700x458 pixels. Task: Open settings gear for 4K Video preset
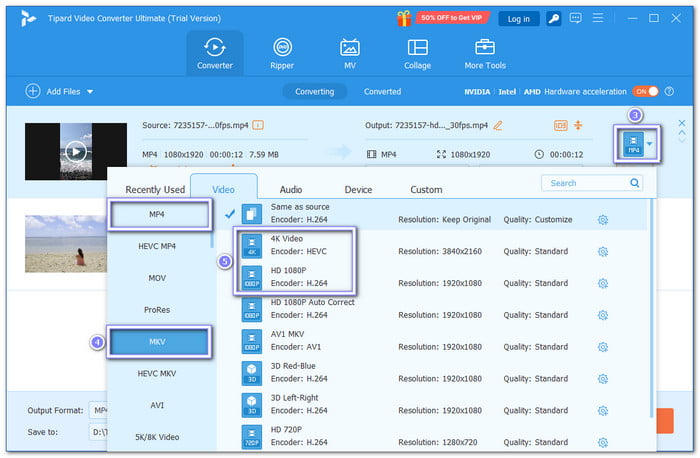[x=603, y=251]
